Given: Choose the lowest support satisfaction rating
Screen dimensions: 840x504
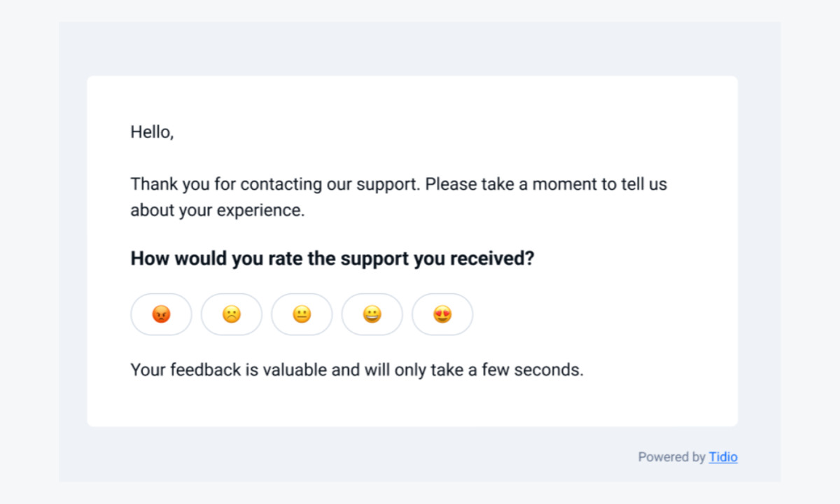Looking at the screenshot, I should (x=161, y=314).
